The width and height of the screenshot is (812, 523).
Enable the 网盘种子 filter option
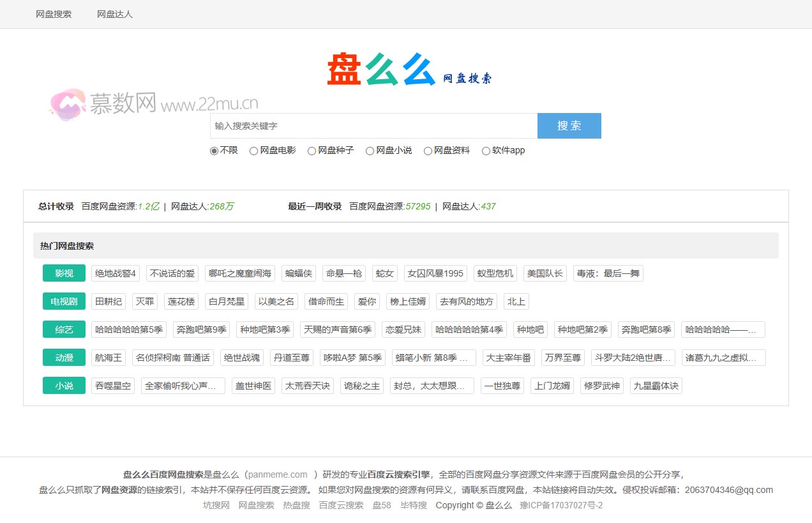tap(312, 150)
